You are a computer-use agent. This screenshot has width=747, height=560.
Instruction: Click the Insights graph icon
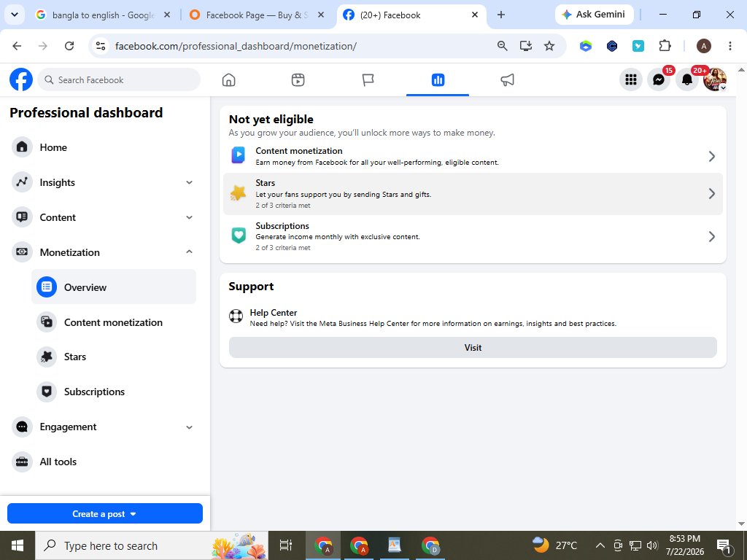pyautogui.click(x=22, y=182)
